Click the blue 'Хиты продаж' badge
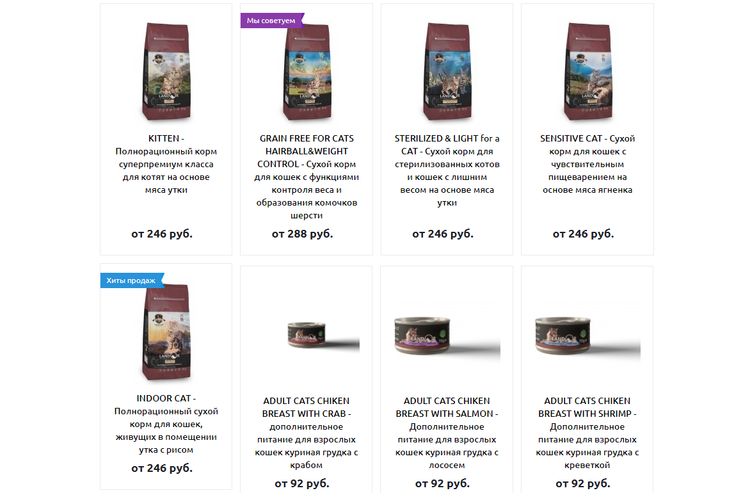The image size is (750, 500). tap(132, 280)
